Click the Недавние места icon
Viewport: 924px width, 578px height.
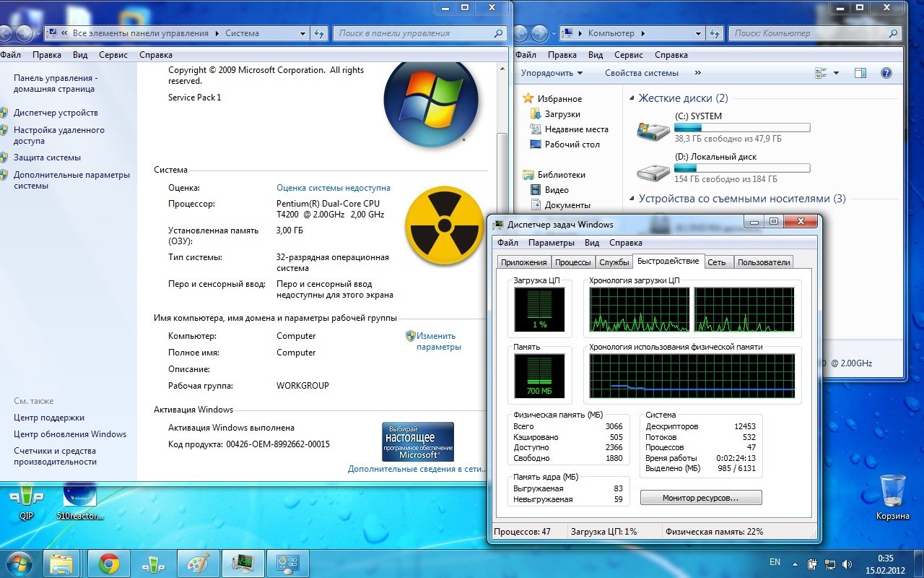(x=536, y=129)
